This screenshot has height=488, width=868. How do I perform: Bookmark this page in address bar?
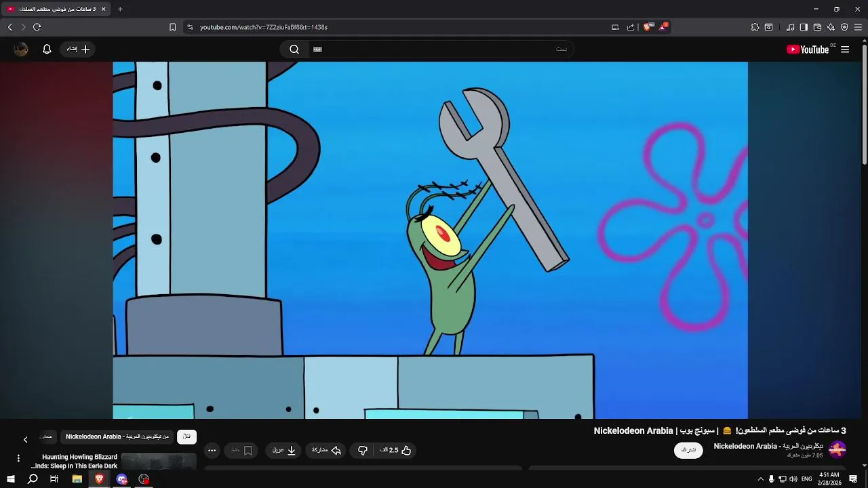click(x=172, y=27)
